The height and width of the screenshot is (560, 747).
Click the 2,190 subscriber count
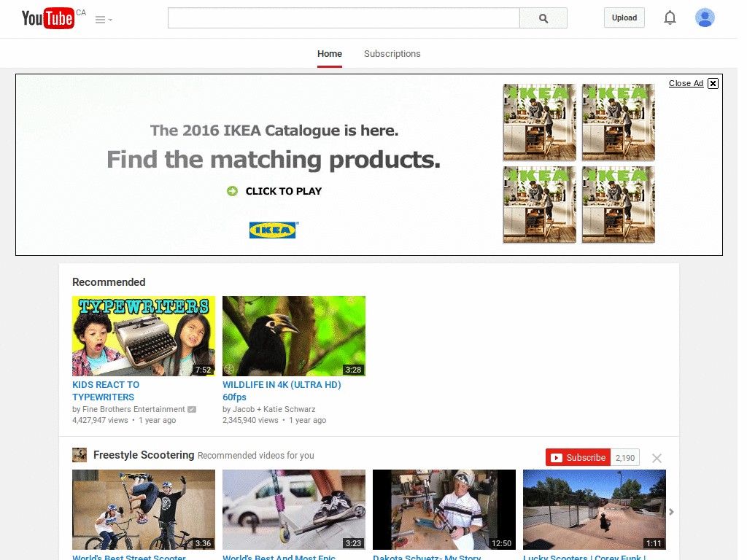[x=624, y=458]
